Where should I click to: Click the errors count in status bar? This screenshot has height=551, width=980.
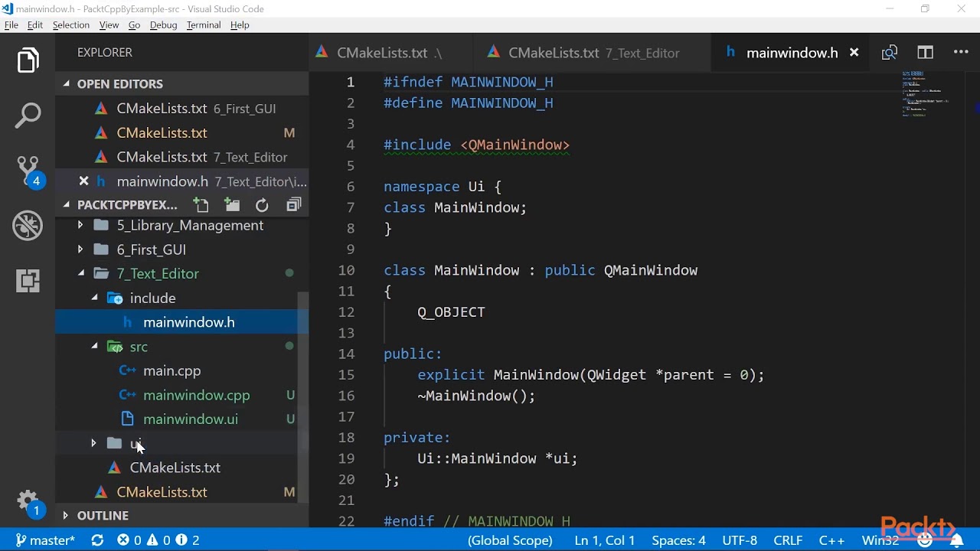[129, 540]
